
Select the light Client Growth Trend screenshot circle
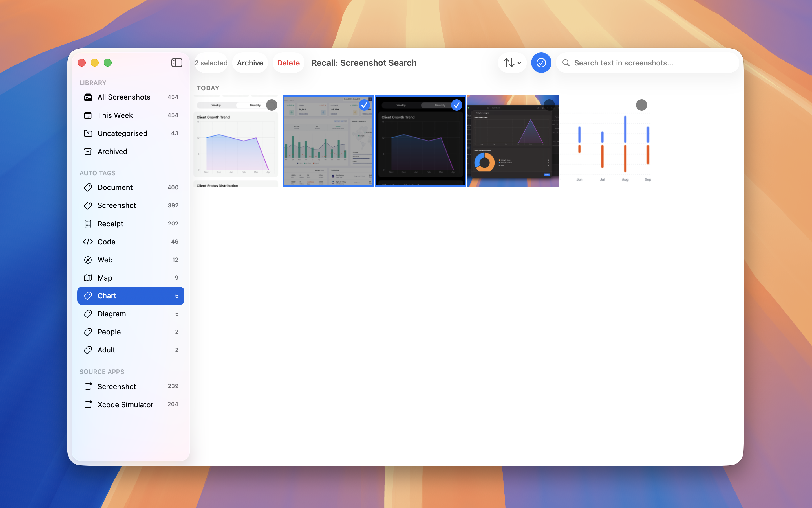(x=272, y=105)
